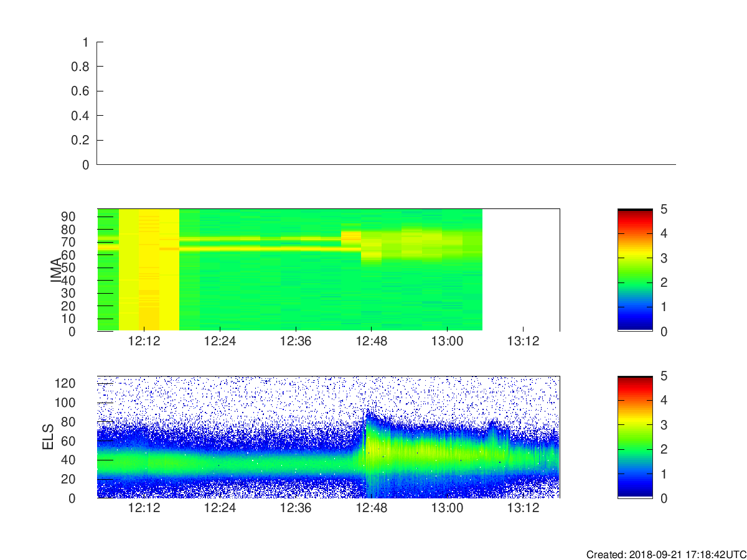
Task: Click the 12:24 time label under ELS panel
Action: pos(220,508)
